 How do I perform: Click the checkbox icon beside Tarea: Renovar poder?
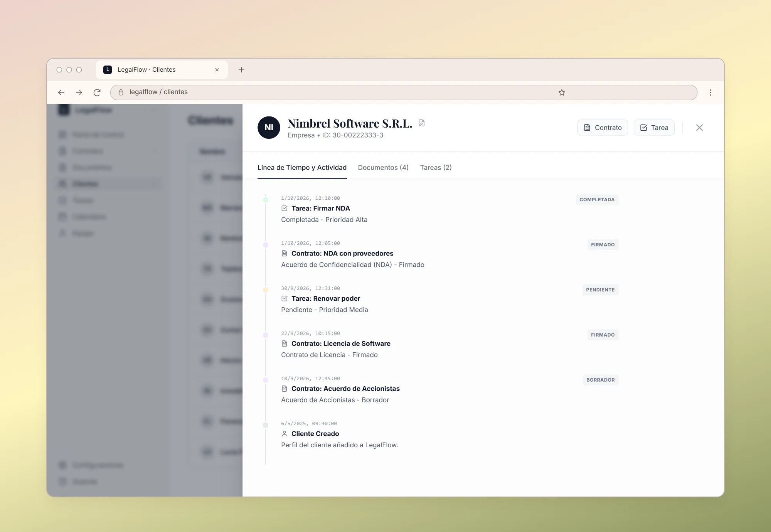(x=284, y=299)
